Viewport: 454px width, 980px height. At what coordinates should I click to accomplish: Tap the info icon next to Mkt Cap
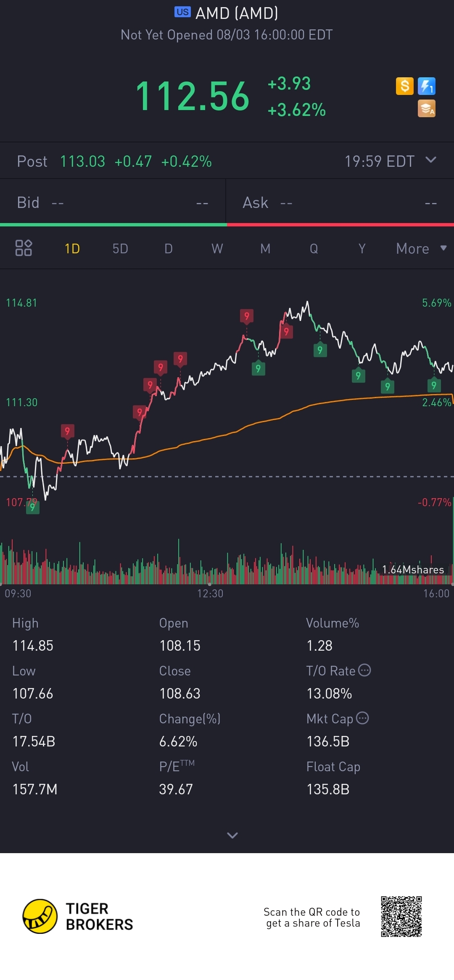pyautogui.click(x=362, y=718)
